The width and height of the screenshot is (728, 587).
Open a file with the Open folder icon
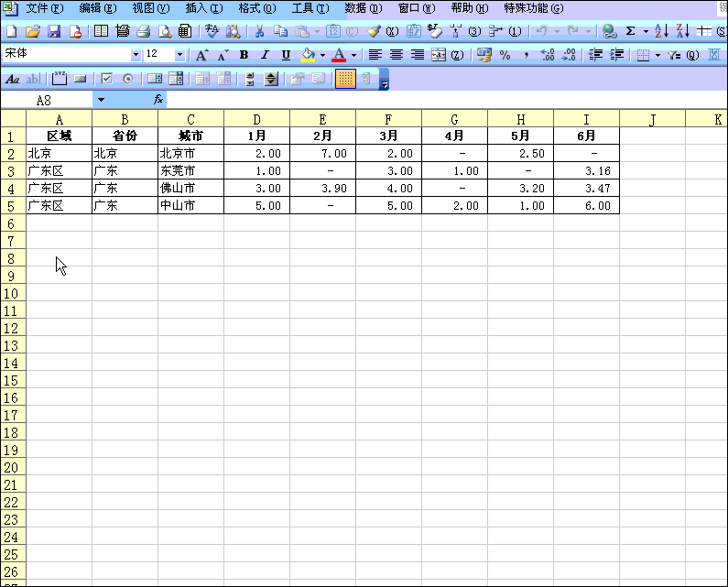click(33, 31)
